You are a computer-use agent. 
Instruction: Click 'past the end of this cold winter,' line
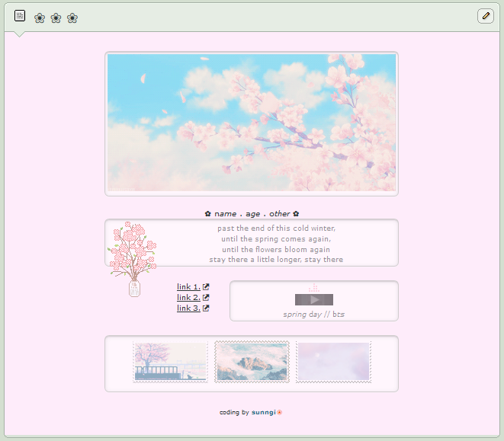click(x=276, y=228)
